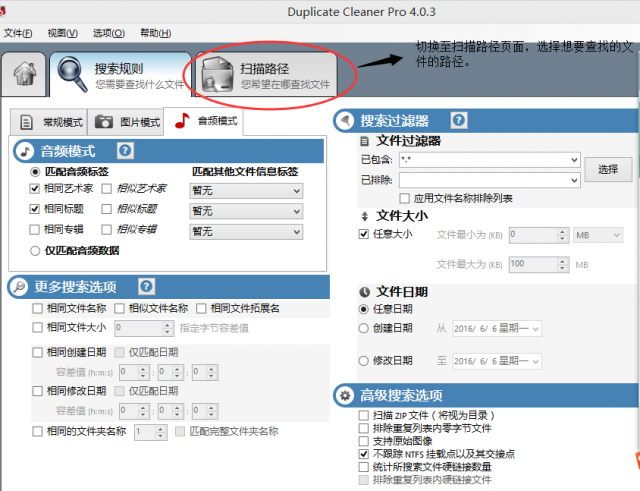This screenshot has height=491, width=640.
Task: Open first 暂无 dropdown beside 相似艺术家
Action: coord(246,191)
